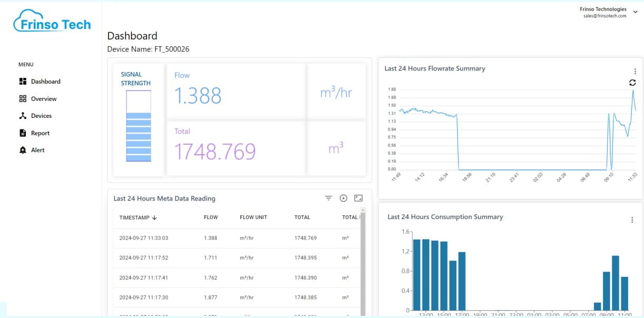The width and height of the screenshot is (644, 318).
Task: Click total value 1748.395 in table
Action: click(x=305, y=258)
